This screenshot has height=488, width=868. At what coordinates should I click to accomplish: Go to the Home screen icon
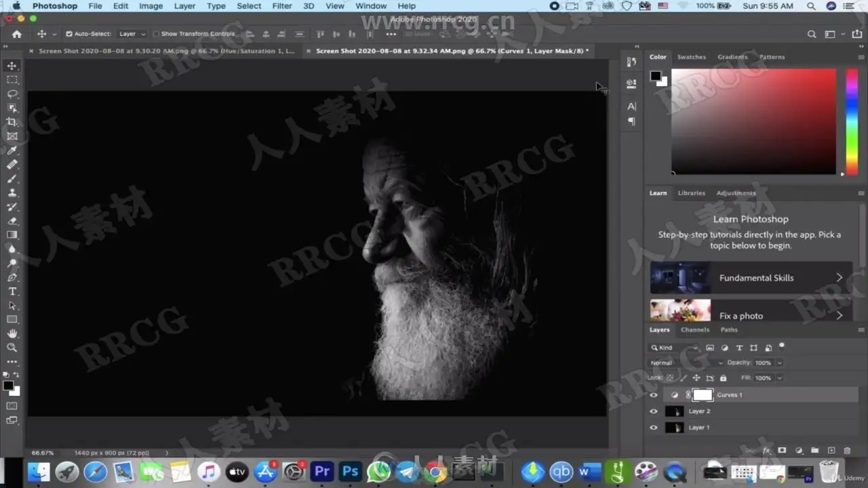[x=17, y=34]
